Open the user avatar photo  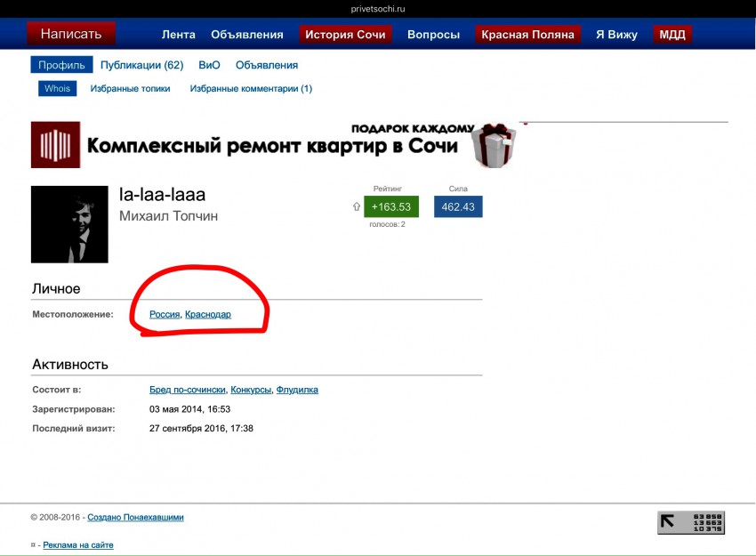(69, 224)
